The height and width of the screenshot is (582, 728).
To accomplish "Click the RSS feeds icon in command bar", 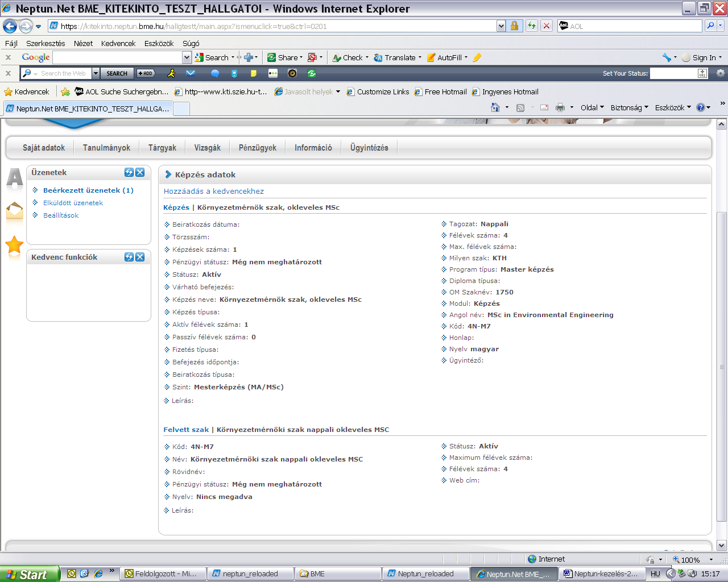I will point(520,107).
